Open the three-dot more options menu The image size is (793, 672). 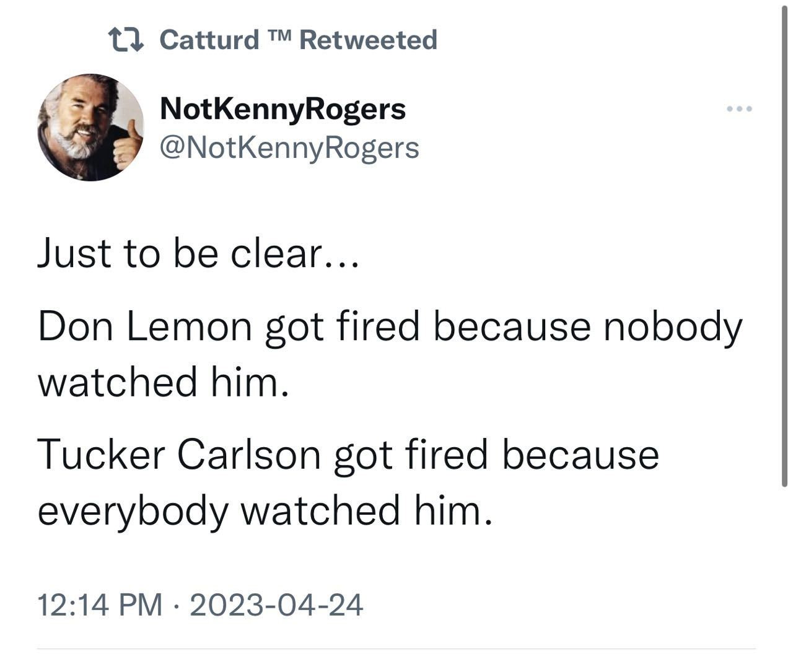tap(740, 110)
